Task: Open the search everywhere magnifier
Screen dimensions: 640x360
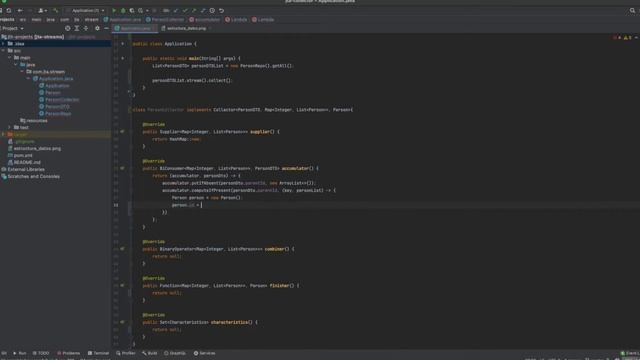Action: tap(632, 11)
